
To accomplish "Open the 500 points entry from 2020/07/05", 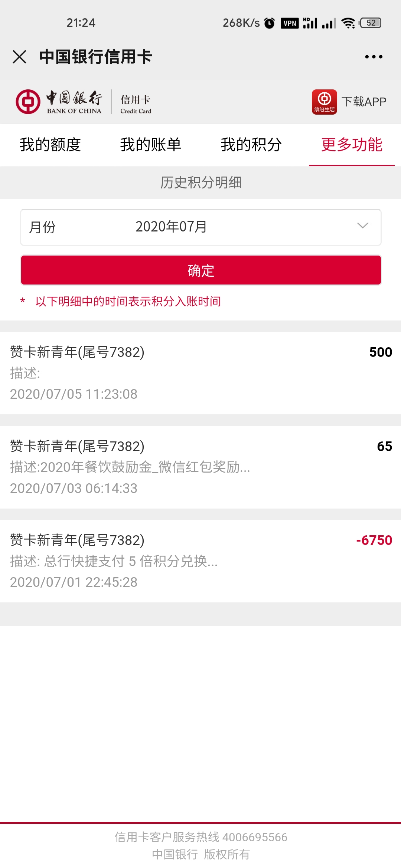I will point(200,373).
